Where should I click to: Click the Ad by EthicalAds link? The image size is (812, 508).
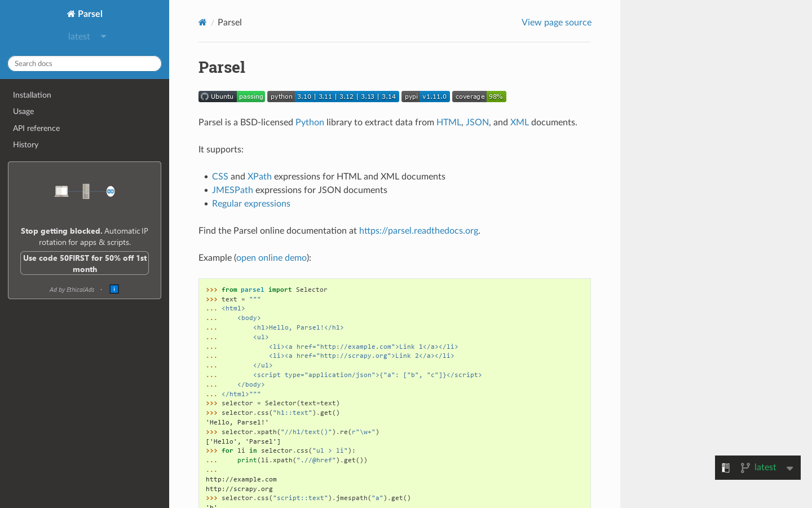point(72,290)
